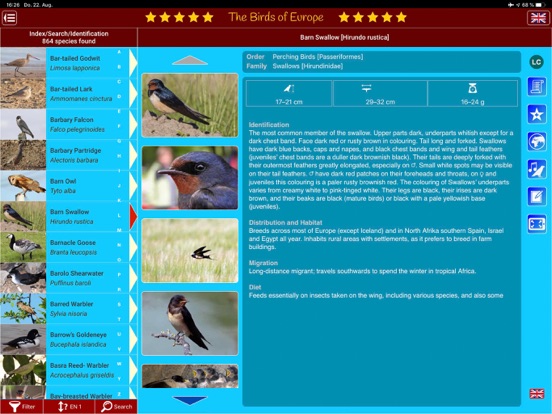Tap the Barnacle Goose list thumbnail
Image resolution: width=552 pixels, height=414 pixels.
click(23, 247)
